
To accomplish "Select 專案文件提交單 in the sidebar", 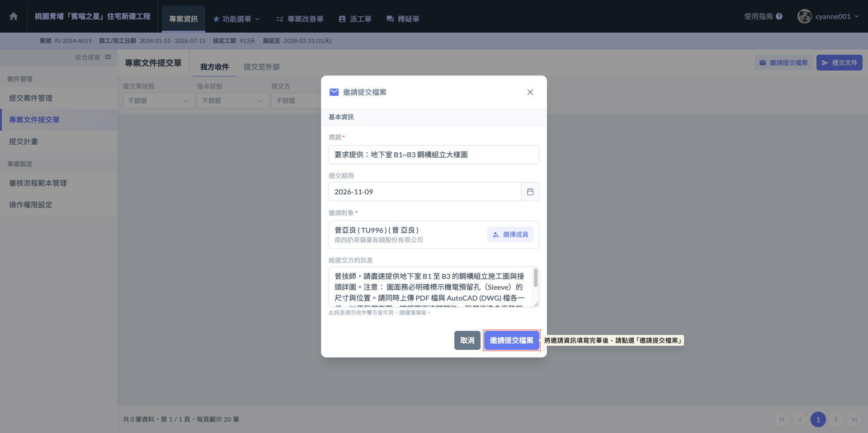I will [x=59, y=120].
